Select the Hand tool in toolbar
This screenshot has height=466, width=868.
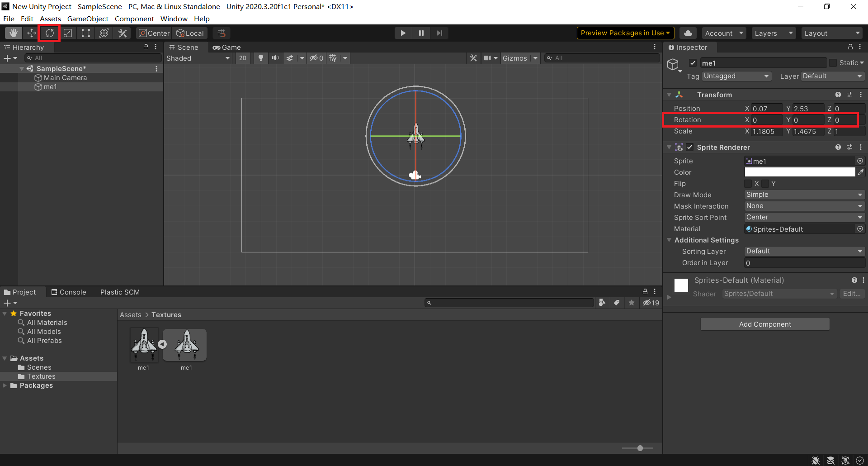pos(14,33)
